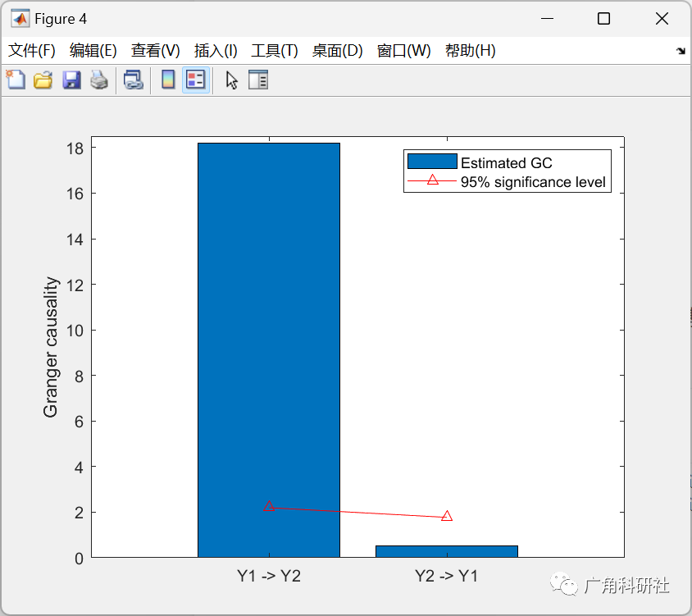This screenshot has width=692, height=616.
Task: Open the Property Inspector toolbar icon
Action: click(258, 80)
